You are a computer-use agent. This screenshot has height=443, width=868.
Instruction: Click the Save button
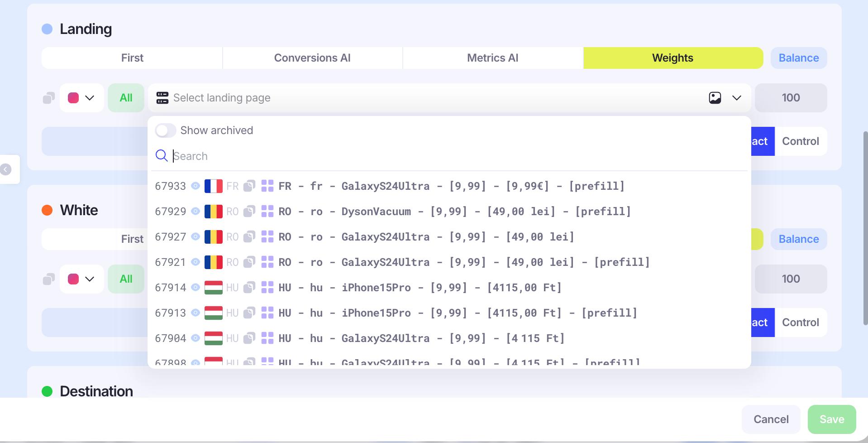(x=832, y=419)
